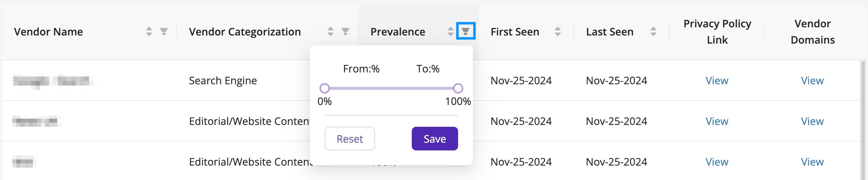Sort by Prevalence arrows

point(450,31)
